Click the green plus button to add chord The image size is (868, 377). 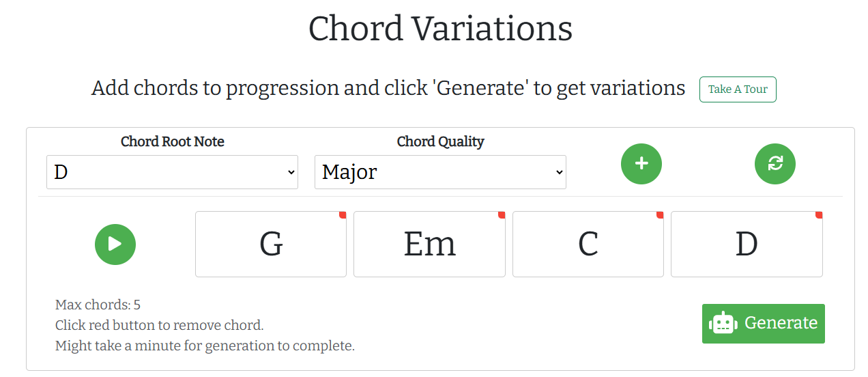click(641, 164)
